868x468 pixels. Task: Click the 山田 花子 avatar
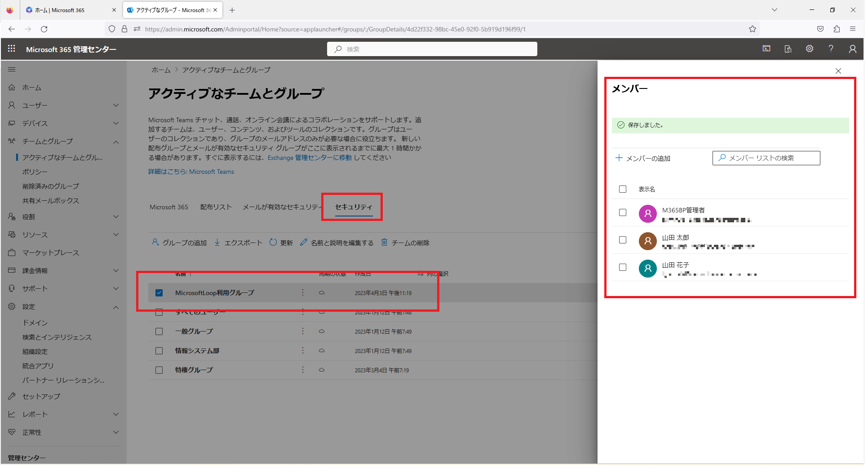click(648, 269)
